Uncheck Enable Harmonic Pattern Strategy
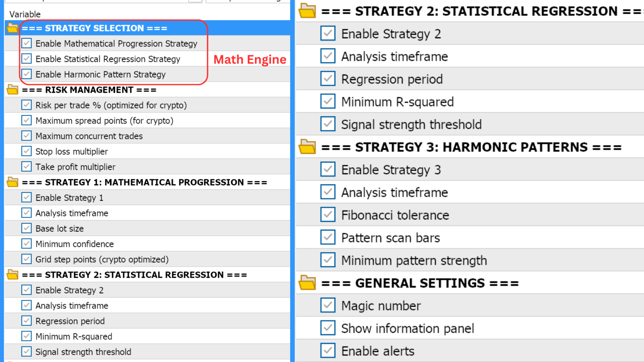 [26, 74]
